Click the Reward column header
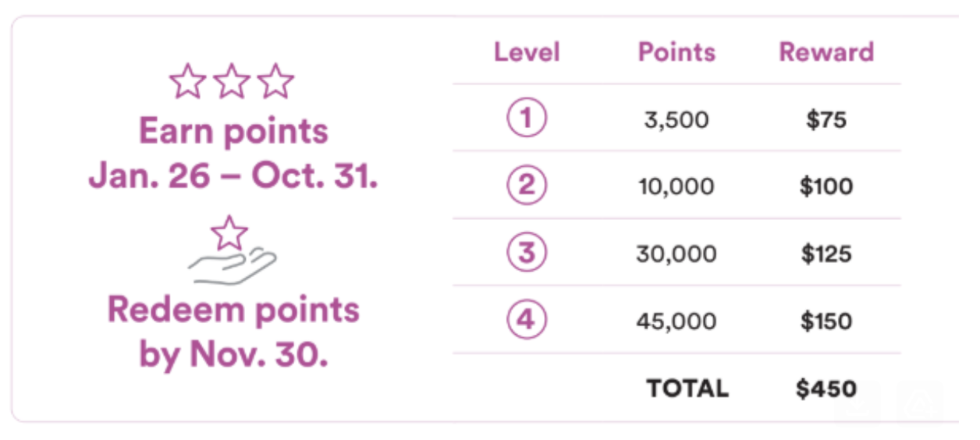This screenshot has width=980, height=440. [x=826, y=52]
